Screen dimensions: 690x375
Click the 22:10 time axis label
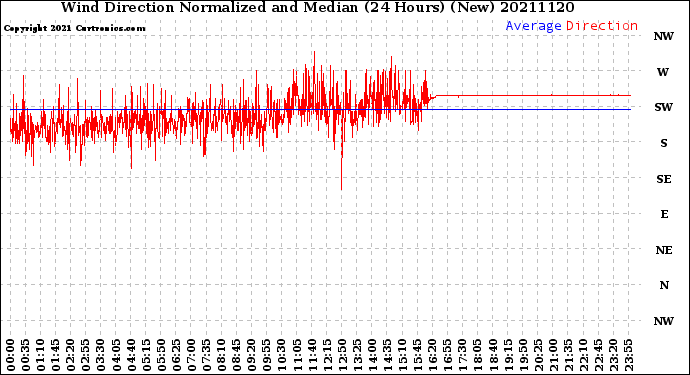point(583,355)
